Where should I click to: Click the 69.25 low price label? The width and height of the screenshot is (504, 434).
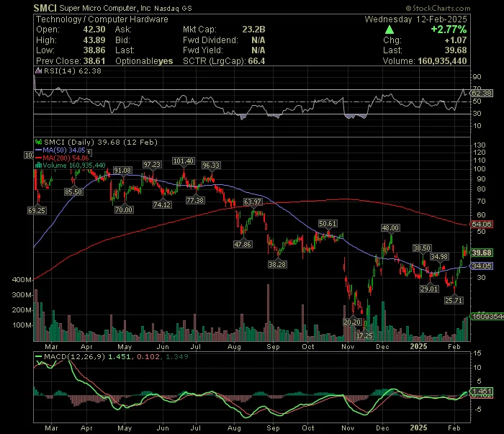[x=37, y=210]
